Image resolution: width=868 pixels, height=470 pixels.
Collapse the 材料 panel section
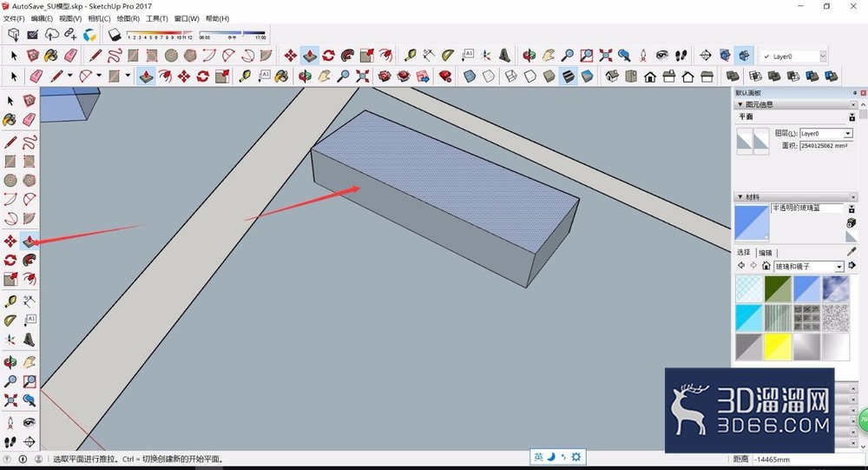[740, 196]
